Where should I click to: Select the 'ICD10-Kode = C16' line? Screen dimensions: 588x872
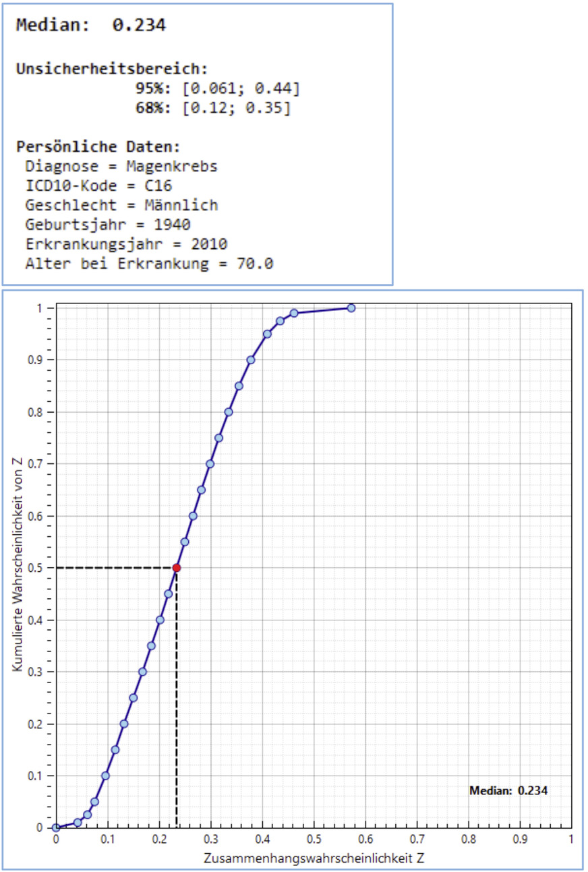[x=98, y=186]
